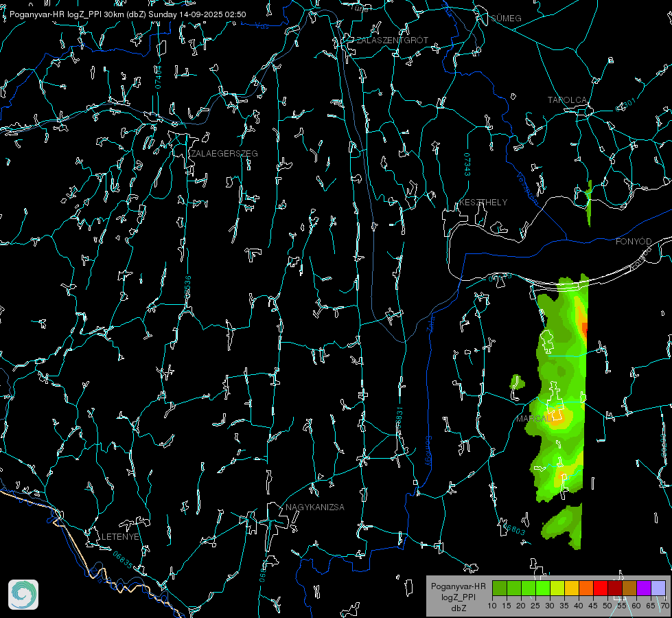Select the dark red 50–55 dBZ swatch
This screenshot has height=618, width=672.
pos(615,588)
